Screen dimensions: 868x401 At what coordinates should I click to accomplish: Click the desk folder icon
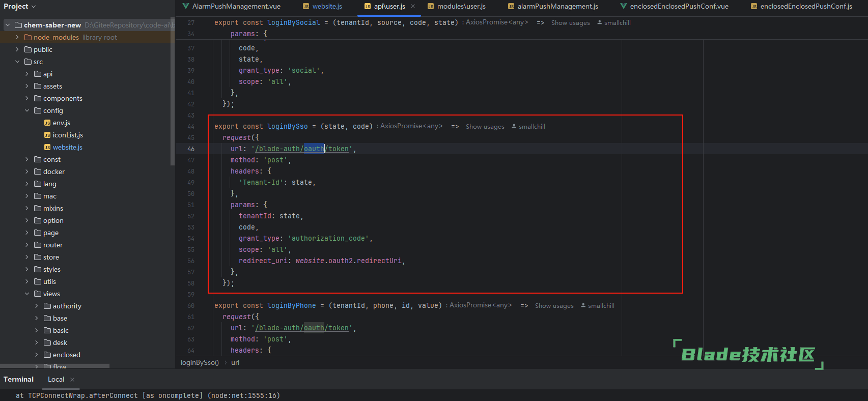coord(47,342)
